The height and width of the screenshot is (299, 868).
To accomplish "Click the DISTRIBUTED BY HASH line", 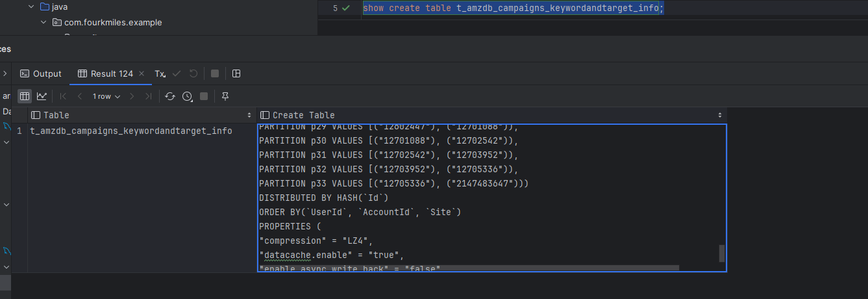I will tap(323, 198).
